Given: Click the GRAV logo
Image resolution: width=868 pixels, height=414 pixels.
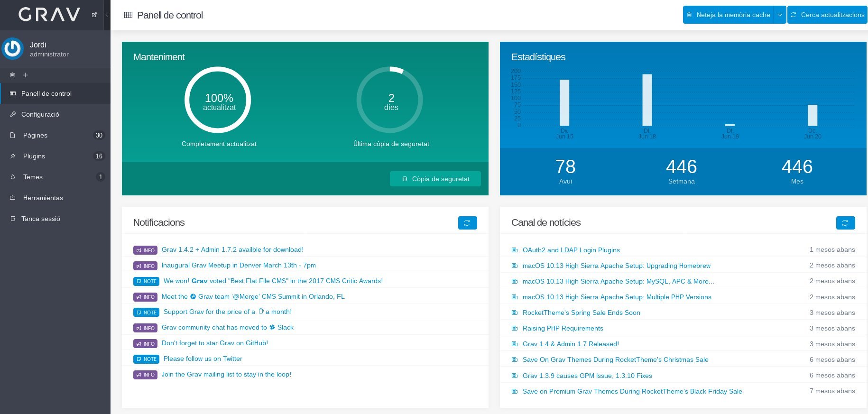Looking at the screenshot, I should coord(49,15).
